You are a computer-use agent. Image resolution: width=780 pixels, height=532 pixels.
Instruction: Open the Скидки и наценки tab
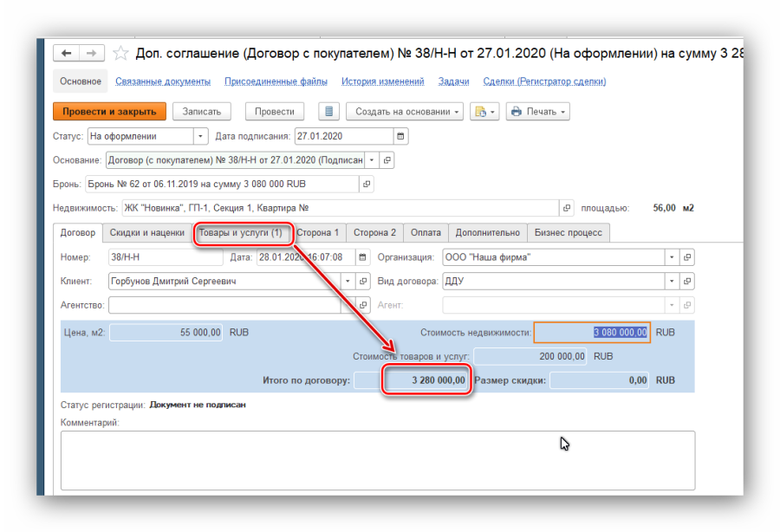tap(146, 233)
